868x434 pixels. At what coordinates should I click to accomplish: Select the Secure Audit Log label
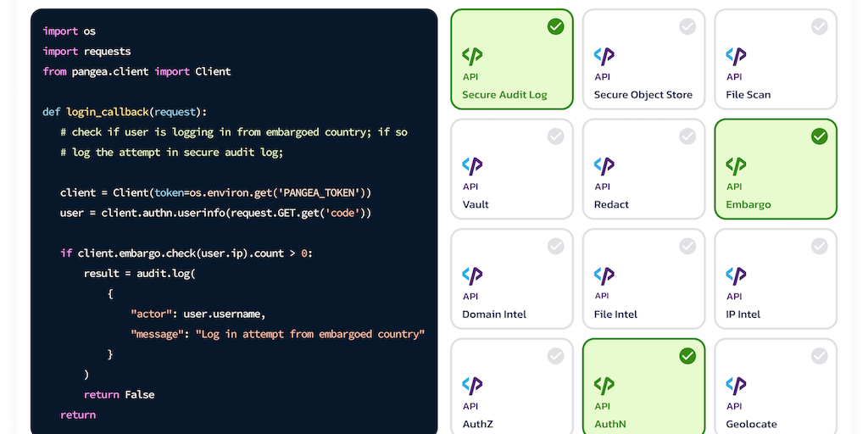504,95
